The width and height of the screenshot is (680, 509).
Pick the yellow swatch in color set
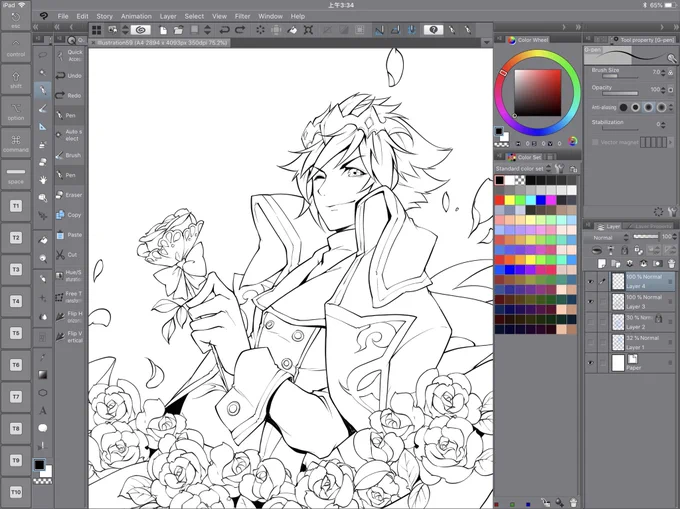tap(510, 200)
